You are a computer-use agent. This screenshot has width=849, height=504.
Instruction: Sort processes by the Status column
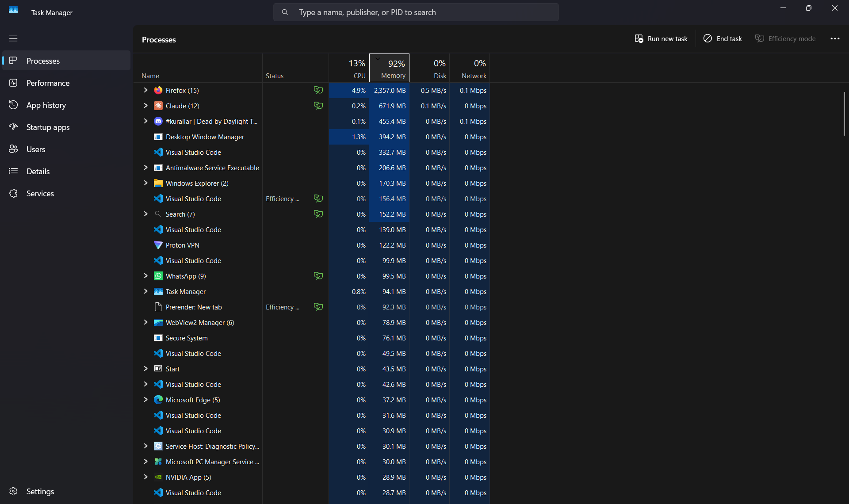(x=295, y=68)
